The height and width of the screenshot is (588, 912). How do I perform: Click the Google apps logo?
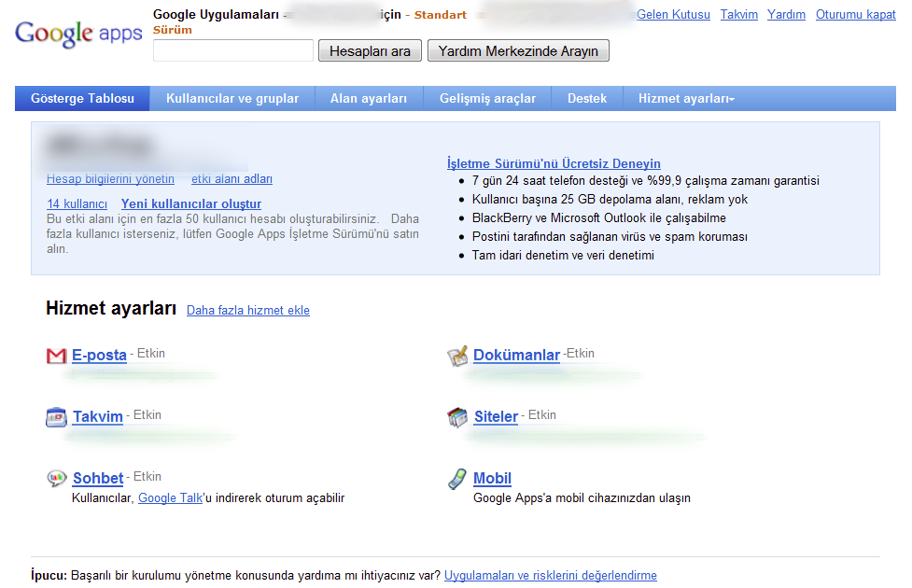point(78,34)
